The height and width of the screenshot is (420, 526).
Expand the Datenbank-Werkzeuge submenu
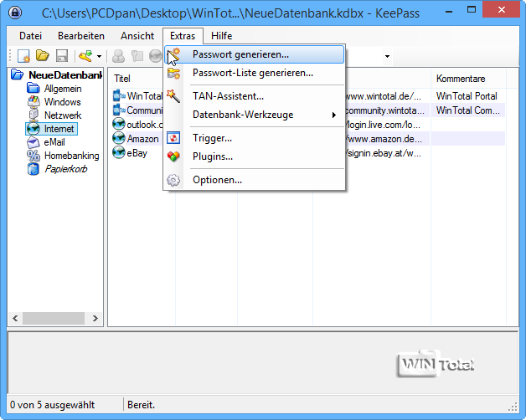pos(255,115)
